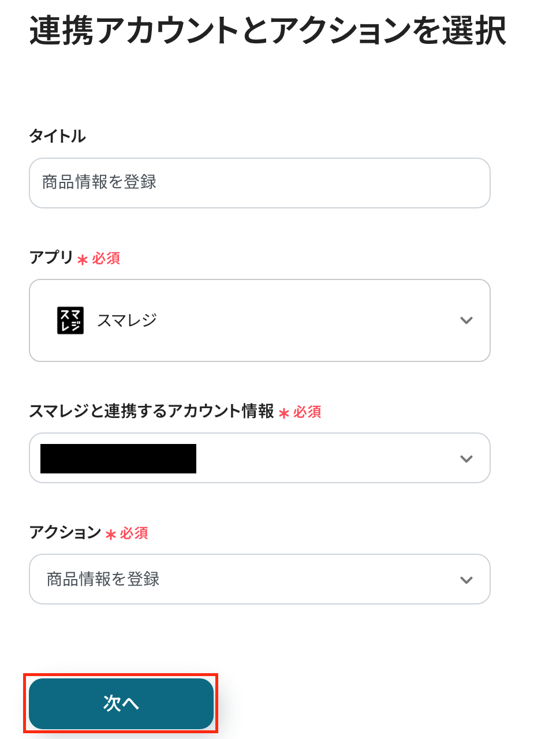Screen dimensions: 560x739
Task: Click the 必須 marker beside アプリ
Action: tap(106, 258)
